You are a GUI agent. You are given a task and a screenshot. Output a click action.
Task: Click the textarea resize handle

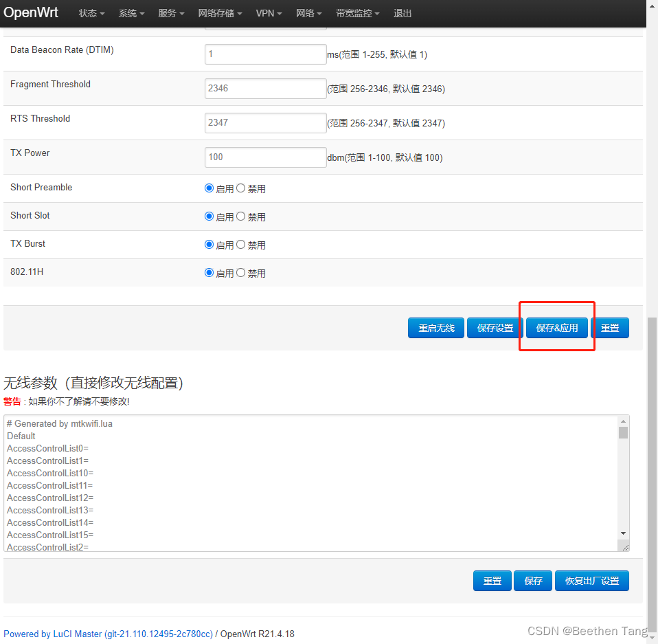pos(625,547)
